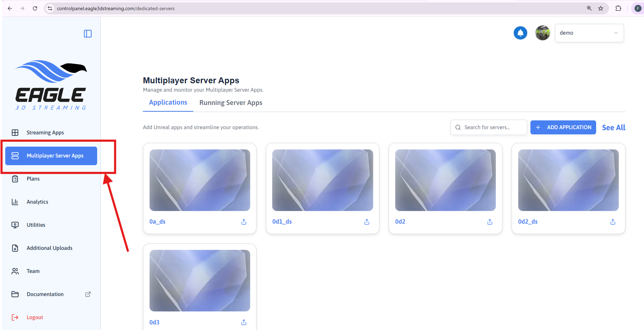Image resolution: width=644 pixels, height=330 pixels.
Task: Switch to Running Server Apps tab
Action: (x=231, y=103)
